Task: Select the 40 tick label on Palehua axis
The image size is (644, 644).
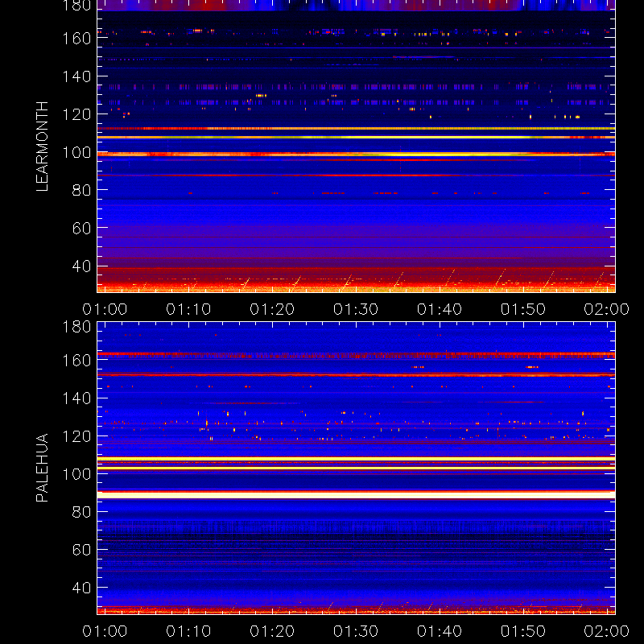Action: click(81, 588)
